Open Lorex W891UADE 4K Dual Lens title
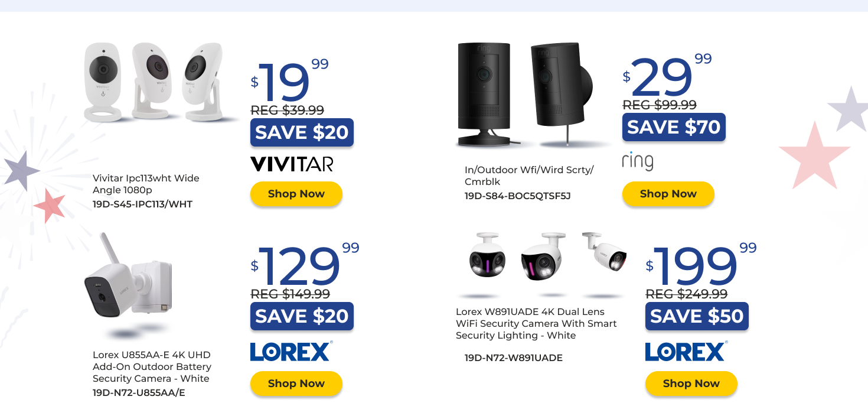This screenshot has width=868, height=419. click(x=536, y=323)
